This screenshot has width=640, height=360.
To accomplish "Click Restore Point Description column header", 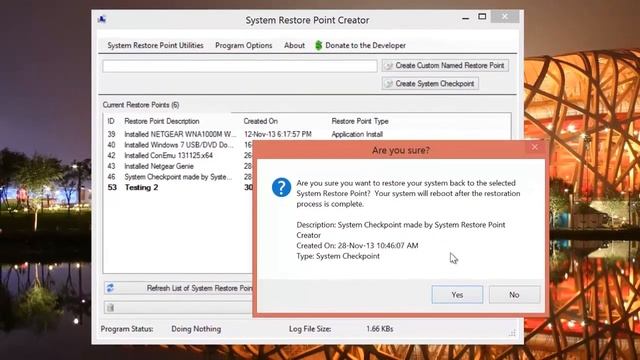I will 162,121.
